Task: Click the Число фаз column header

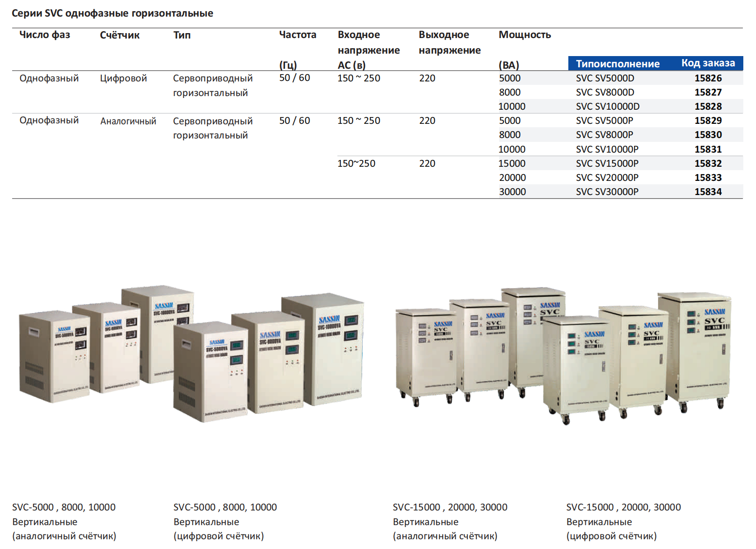Action: pos(45,35)
